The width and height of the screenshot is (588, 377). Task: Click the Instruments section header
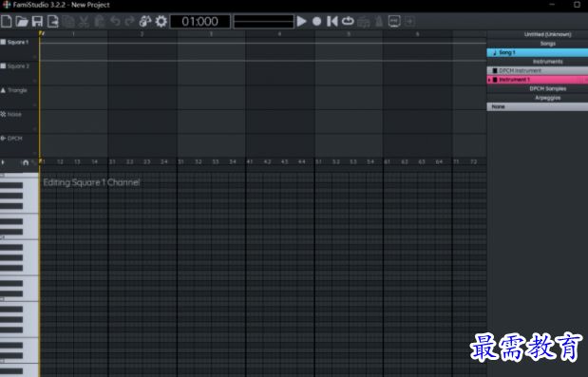(x=547, y=62)
